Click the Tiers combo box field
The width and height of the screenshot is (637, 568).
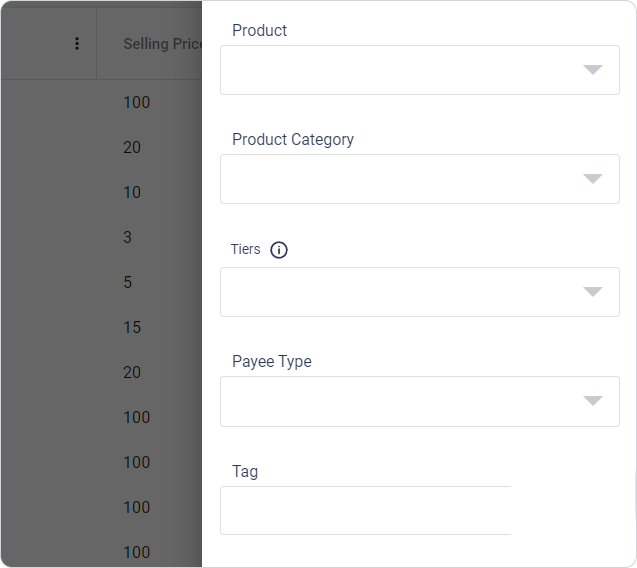click(400, 292)
